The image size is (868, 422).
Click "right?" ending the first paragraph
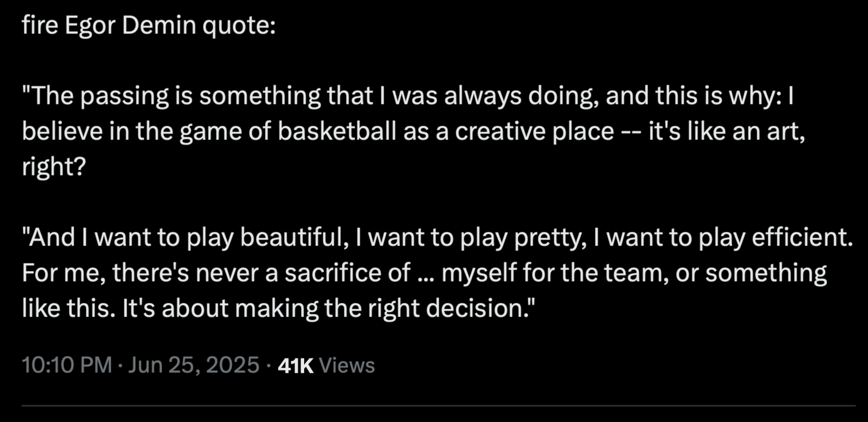click(x=54, y=167)
